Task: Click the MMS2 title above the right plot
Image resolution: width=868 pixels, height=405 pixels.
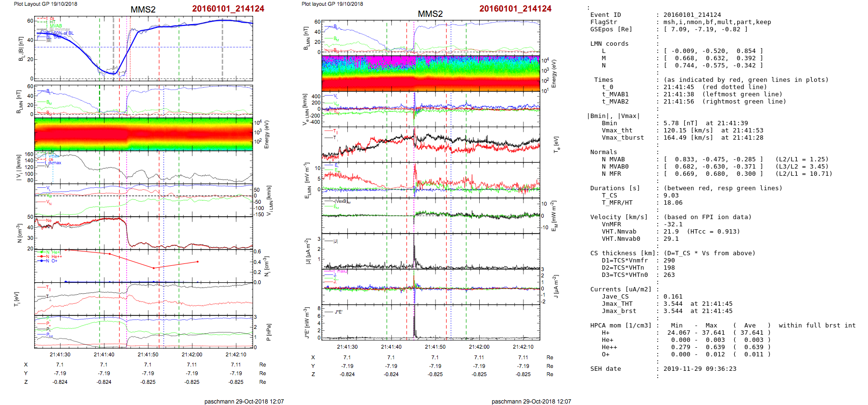Action: (430, 14)
